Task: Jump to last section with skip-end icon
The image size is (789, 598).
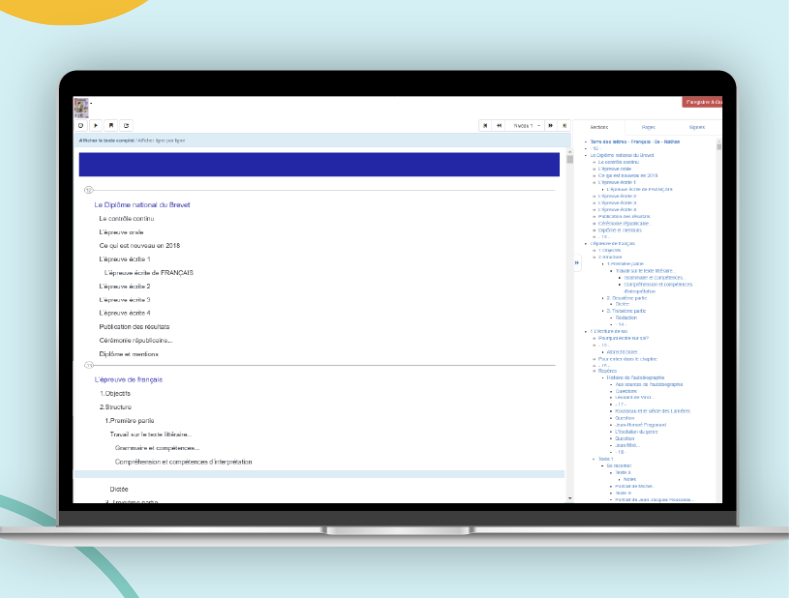Action: (564, 126)
